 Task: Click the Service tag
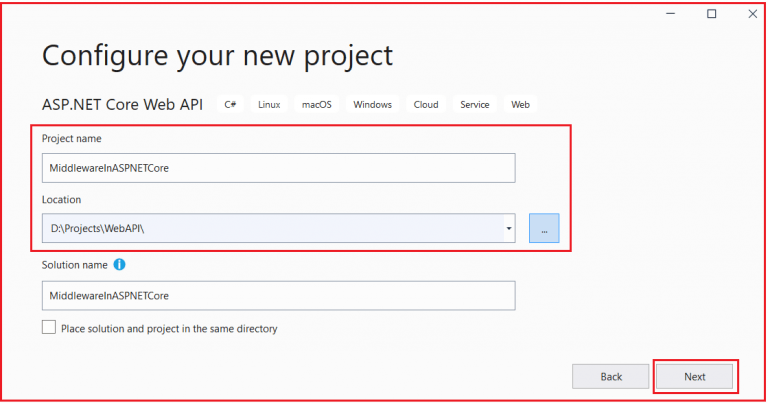pyautogui.click(x=475, y=104)
